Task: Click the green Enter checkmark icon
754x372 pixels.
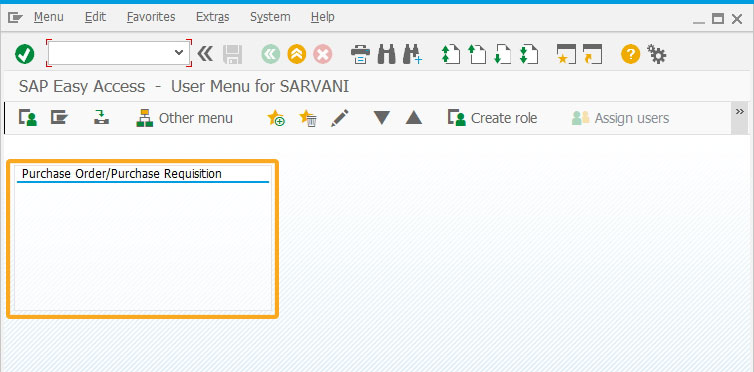Action: [25, 54]
